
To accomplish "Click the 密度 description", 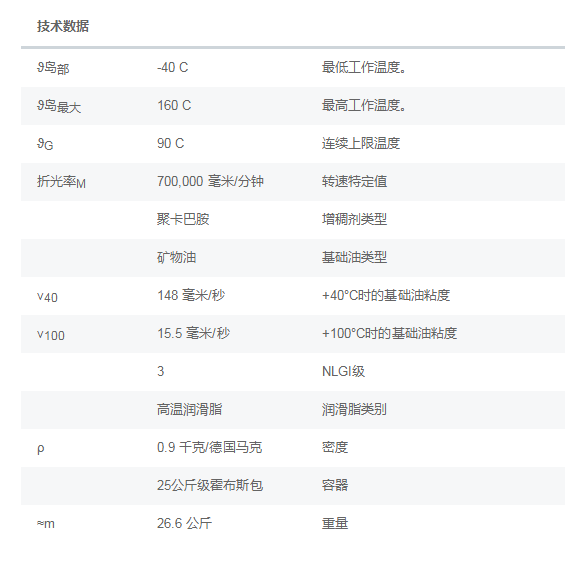I will coord(335,447).
